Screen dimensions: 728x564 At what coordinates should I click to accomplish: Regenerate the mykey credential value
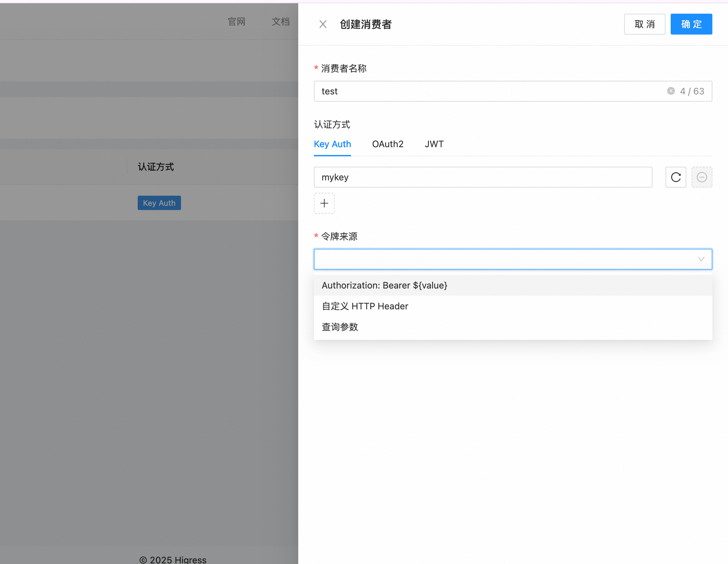tap(675, 177)
